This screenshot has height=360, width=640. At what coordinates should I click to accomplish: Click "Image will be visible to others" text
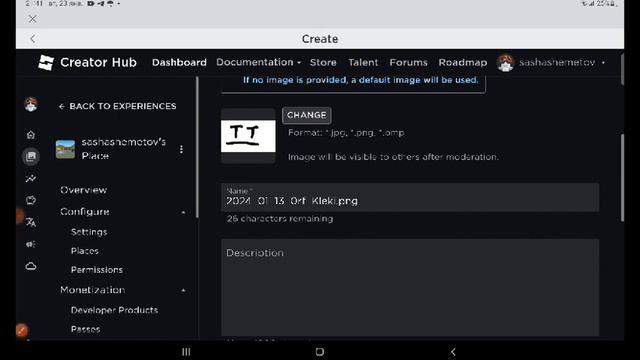tap(393, 157)
